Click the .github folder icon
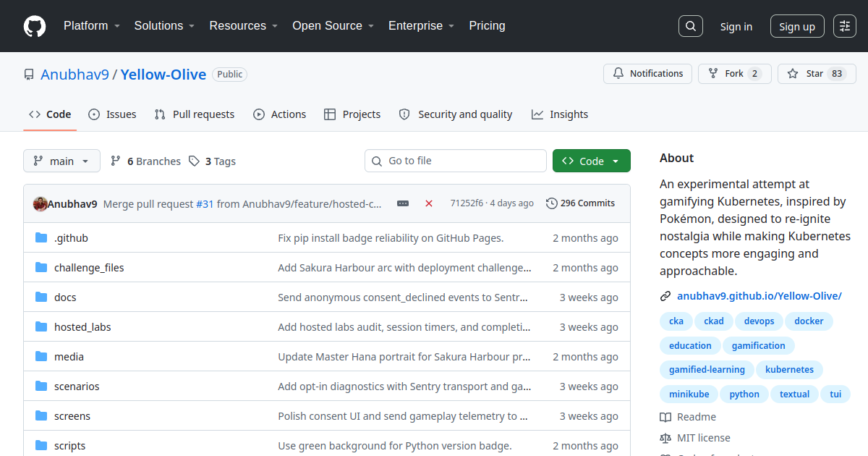Screen dimensions: 868x456 [x=41, y=238]
